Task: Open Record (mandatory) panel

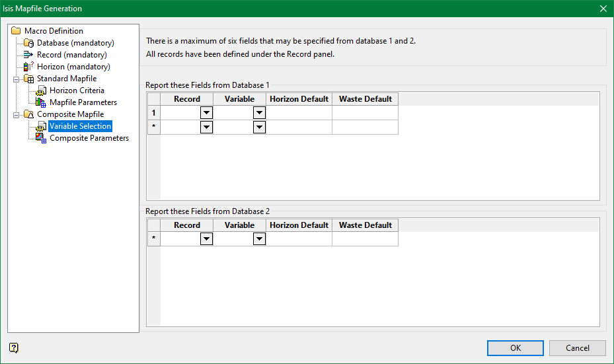Action: pos(71,54)
